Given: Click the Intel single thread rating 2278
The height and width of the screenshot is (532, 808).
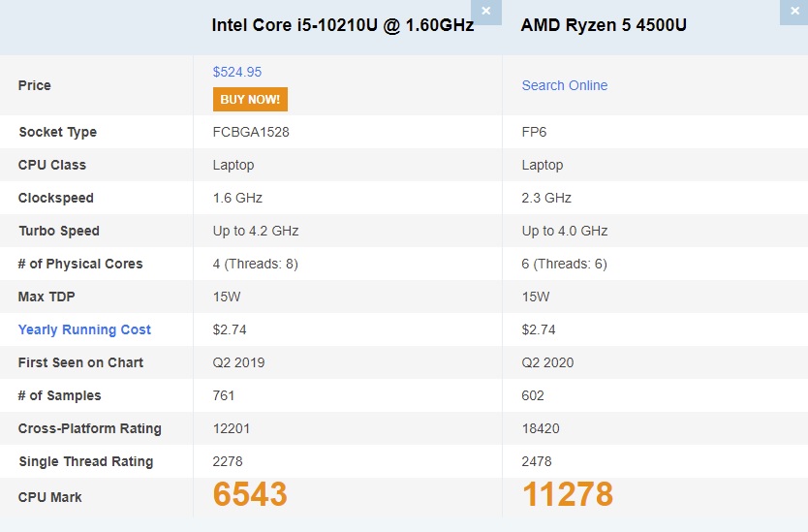Looking at the screenshot, I should pyautogui.click(x=232, y=461).
